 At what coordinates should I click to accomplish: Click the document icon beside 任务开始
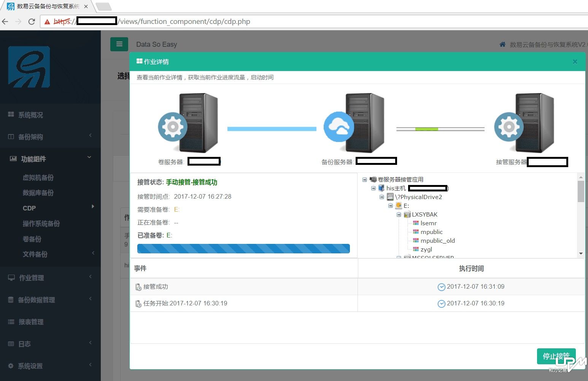coord(138,304)
